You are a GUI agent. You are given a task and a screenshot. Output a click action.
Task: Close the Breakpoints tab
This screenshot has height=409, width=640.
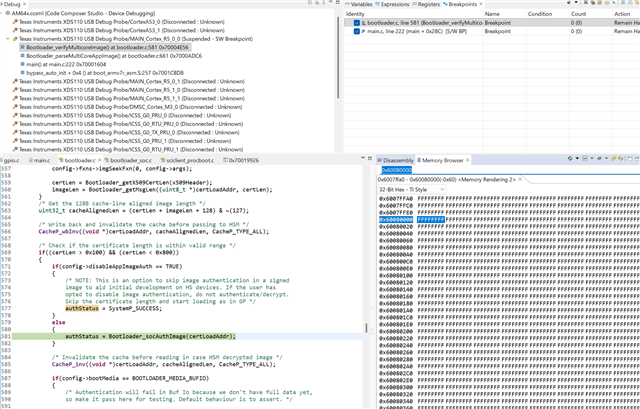[481, 4]
